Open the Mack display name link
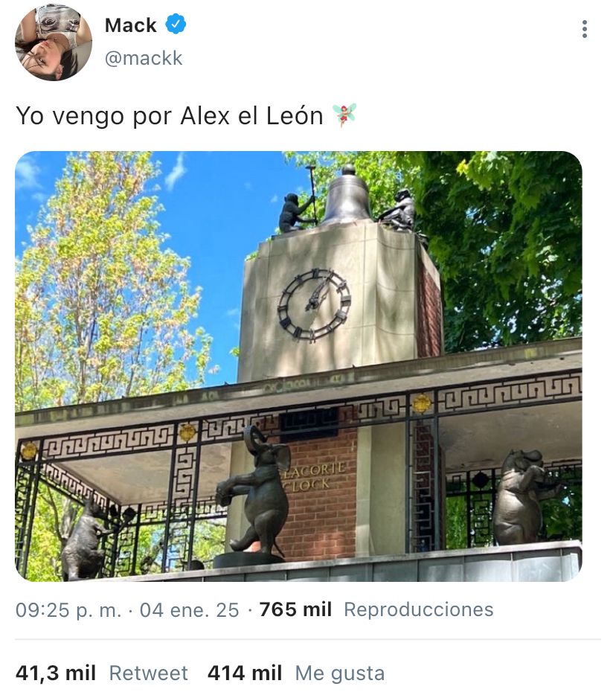Image resolution: width=616 pixels, height=695 pixels. 131,25
